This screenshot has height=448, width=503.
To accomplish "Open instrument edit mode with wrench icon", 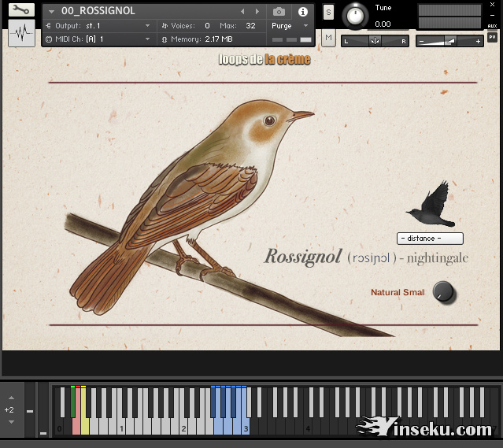I will click(x=21, y=10).
